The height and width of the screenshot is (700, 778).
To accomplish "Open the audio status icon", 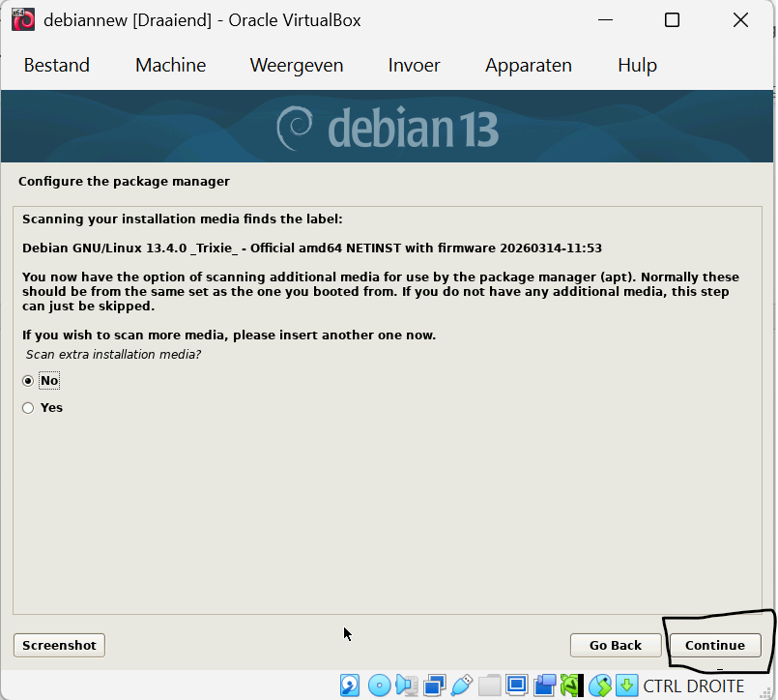I will pyautogui.click(x=406, y=685).
